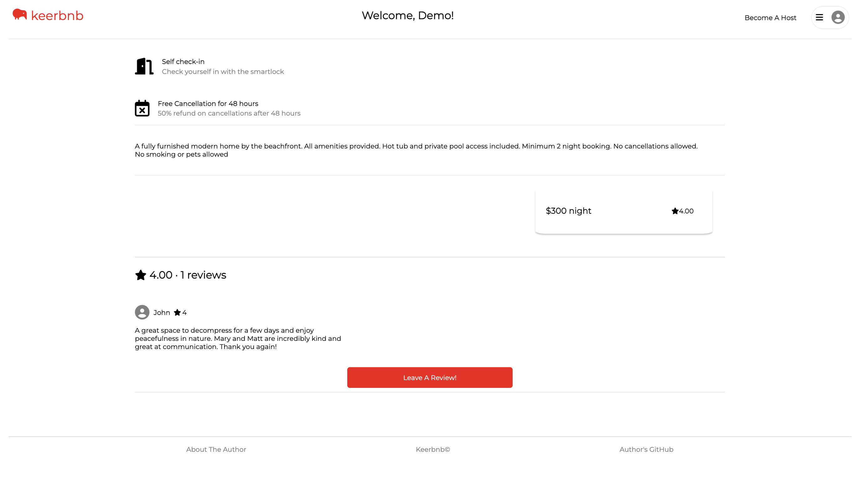
Task: Click the star icon beside the 4.00 price rating
Action: click(x=674, y=211)
